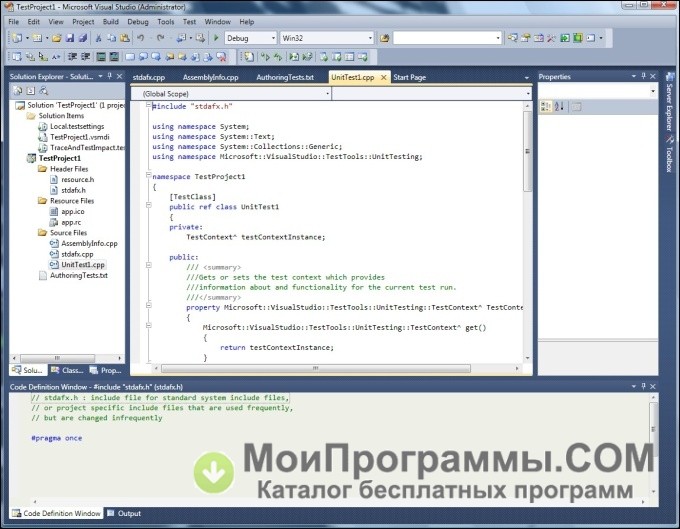Click the Navigate Backward icon
Screen dimensions: 680x529
[x=181, y=38]
